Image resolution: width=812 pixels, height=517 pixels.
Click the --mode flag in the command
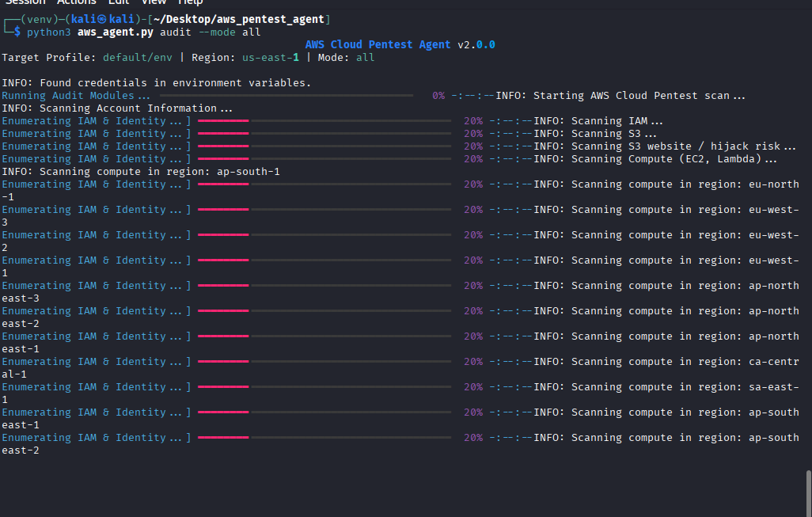(207, 32)
